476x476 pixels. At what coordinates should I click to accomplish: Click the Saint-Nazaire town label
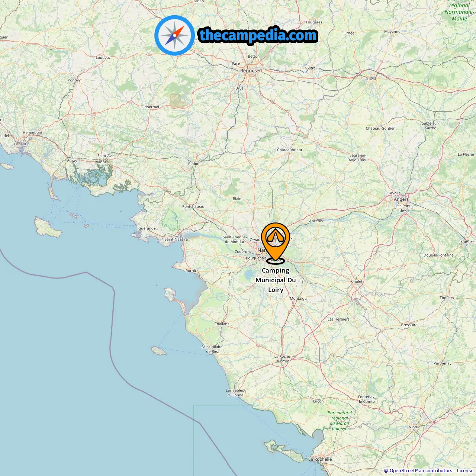click(x=176, y=239)
